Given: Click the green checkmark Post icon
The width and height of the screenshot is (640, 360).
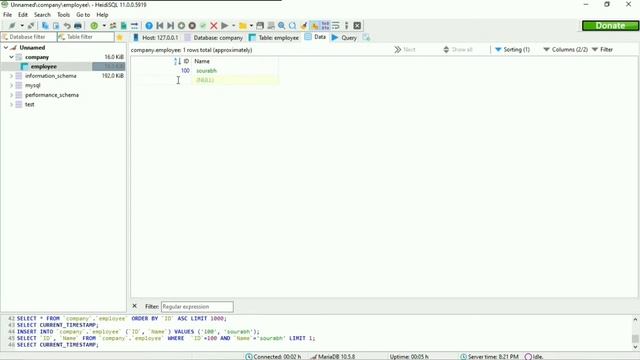Looking at the screenshot, I should coord(203,26).
